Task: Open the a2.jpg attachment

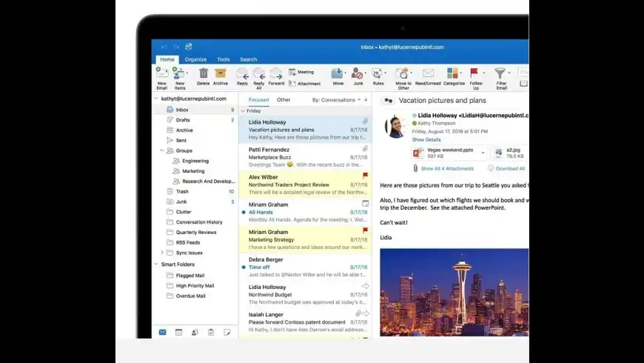Action: click(511, 153)
